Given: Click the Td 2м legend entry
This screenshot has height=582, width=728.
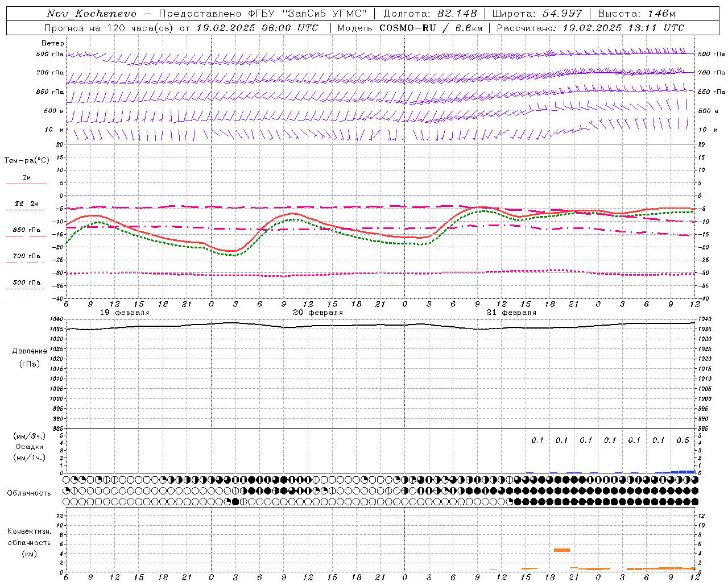Looking at the screenshot, I should [27, 203].
